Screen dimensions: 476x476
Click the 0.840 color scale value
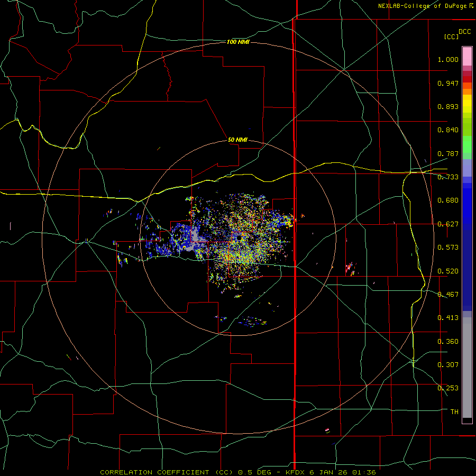point(448,130)
